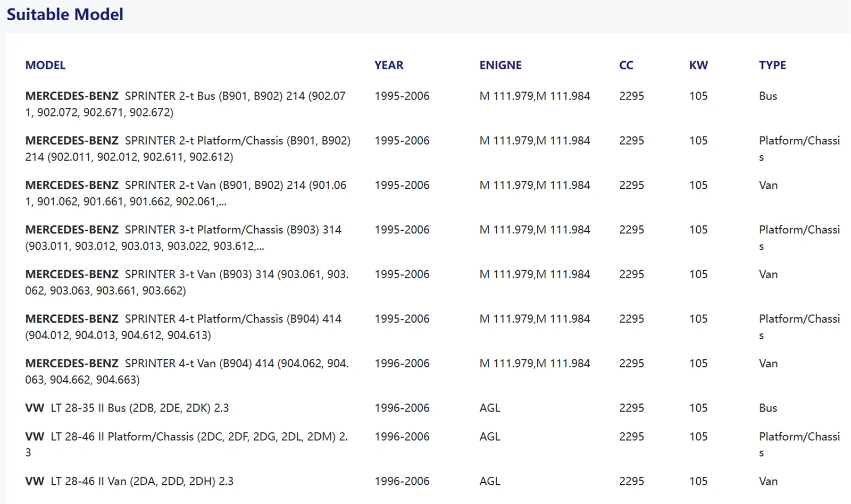Select the MODEL column header
Viewport: 851px width, 504px height.
pos(45,65)
